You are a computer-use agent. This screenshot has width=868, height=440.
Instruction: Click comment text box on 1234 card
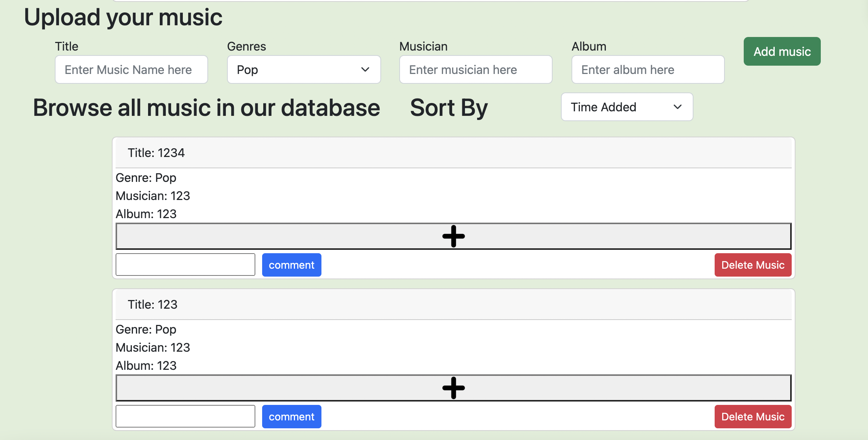(185, 265)
